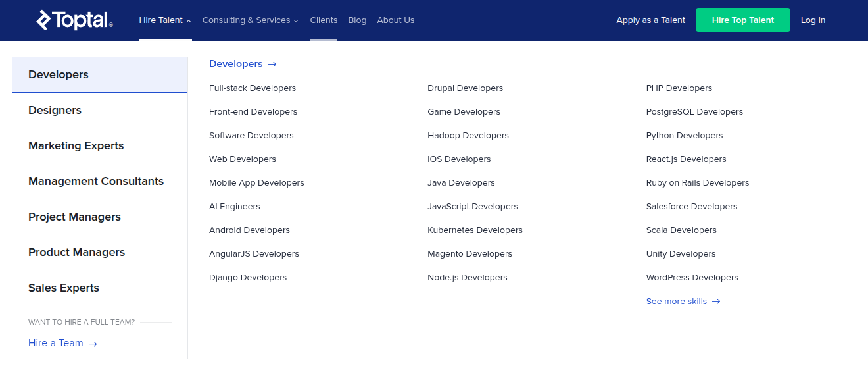Open AngularJS Developers
Screen dimensions: 868x368
click(254, 254)
